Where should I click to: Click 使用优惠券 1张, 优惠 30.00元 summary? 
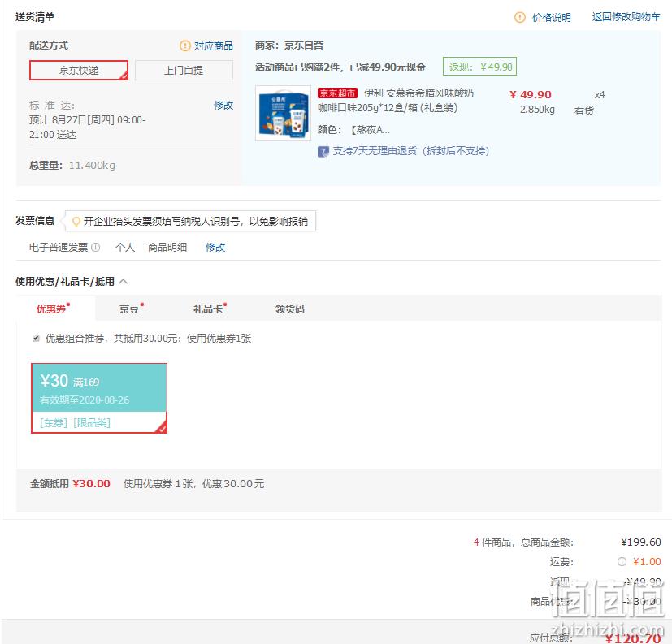pyautogui.click(x=193, y=484)
